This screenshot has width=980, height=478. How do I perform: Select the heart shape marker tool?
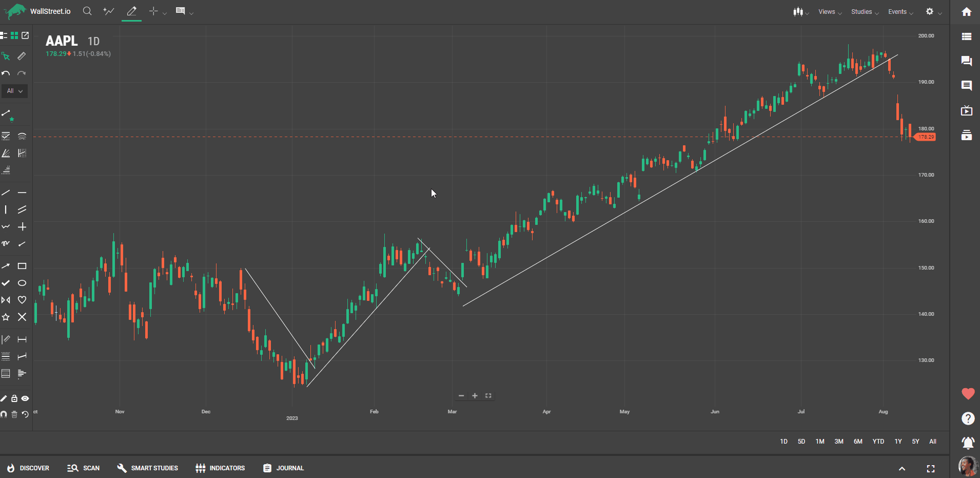pos(22,300)
